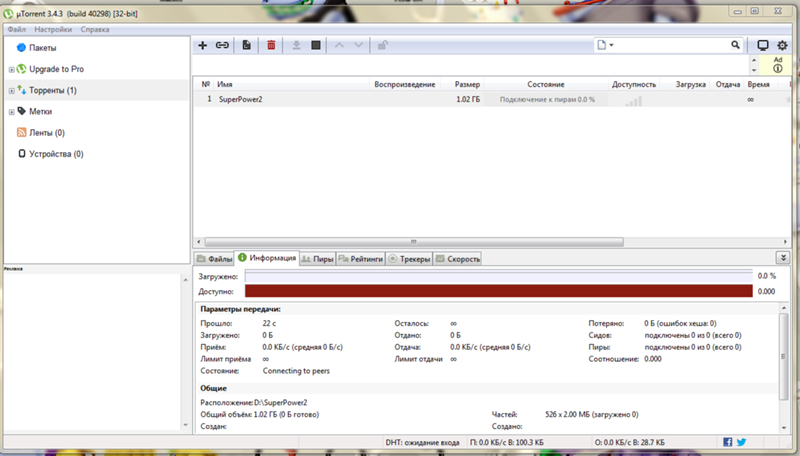Click the torrent list horizontal scrollbar
The height and width of the screenshot is (456, 800).
click(x=414, y=242)
